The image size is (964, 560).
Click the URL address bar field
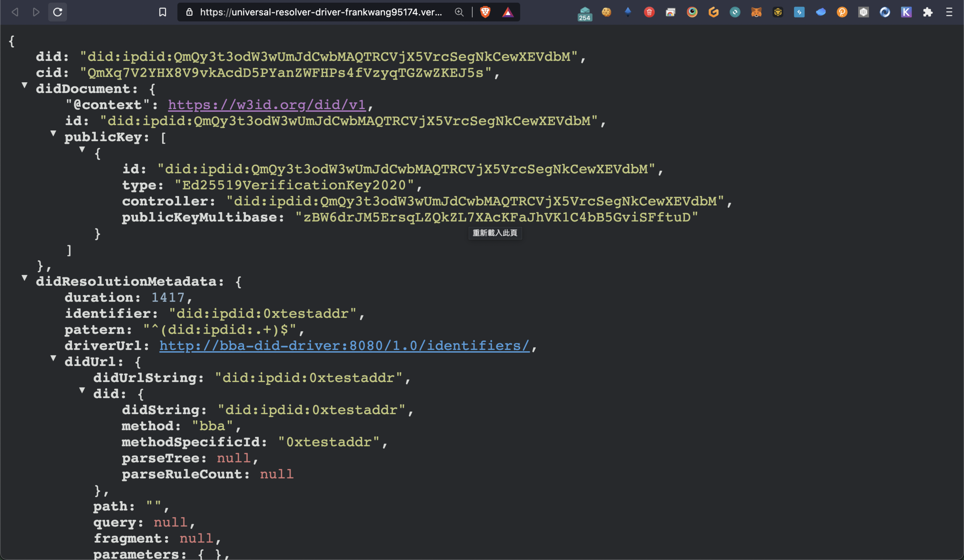click(x=320, y=12)
